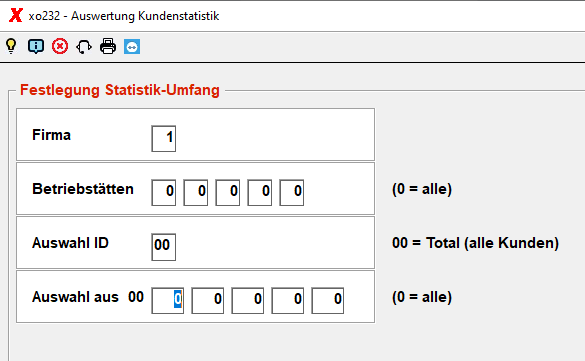585x361 pixels.
Task: Select the third Betriebstätten field
Action: click(228, 192)
